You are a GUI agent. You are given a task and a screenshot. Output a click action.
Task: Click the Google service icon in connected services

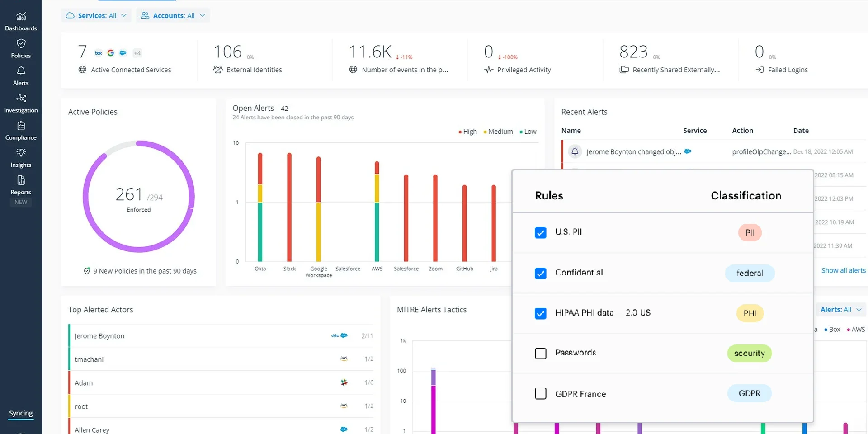[x=111, y=53]
